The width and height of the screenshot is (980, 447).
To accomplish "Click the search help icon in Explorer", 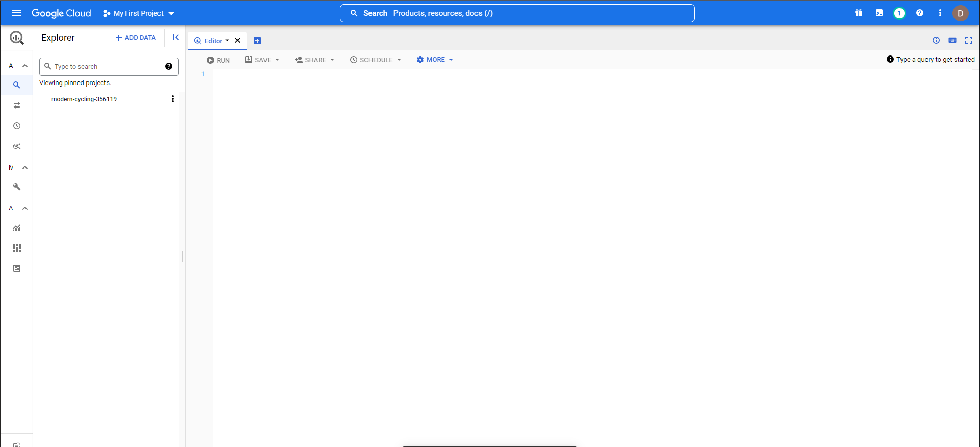I will tap(169, 66).
